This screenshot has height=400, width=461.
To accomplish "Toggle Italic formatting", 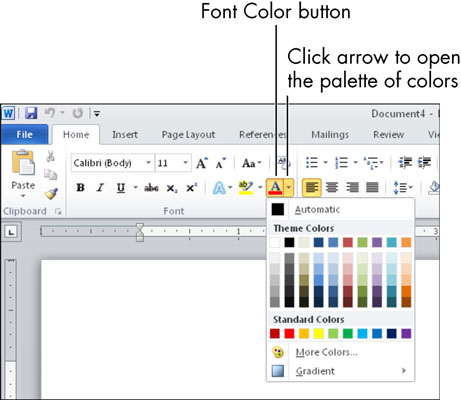I will click(x=100, y=188).
